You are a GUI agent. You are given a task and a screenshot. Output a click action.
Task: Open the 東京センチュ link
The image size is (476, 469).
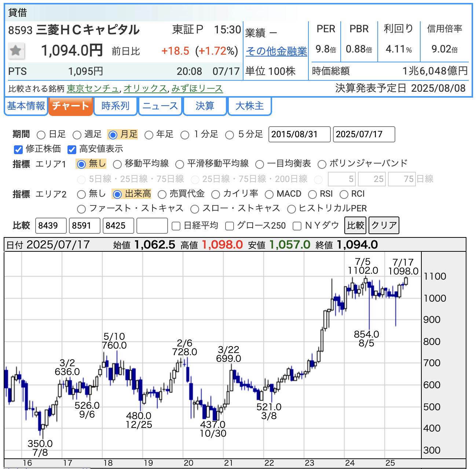[93, 89]
